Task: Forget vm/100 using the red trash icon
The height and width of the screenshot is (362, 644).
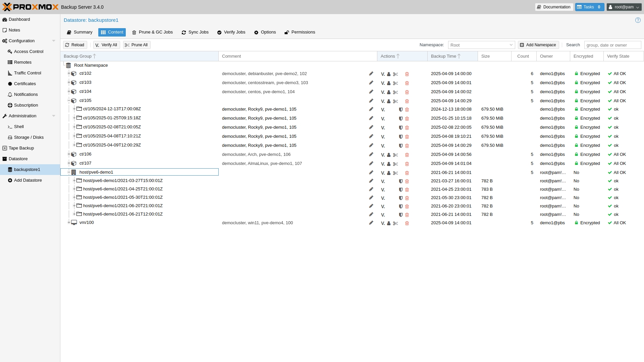Action: pos(407,223)
